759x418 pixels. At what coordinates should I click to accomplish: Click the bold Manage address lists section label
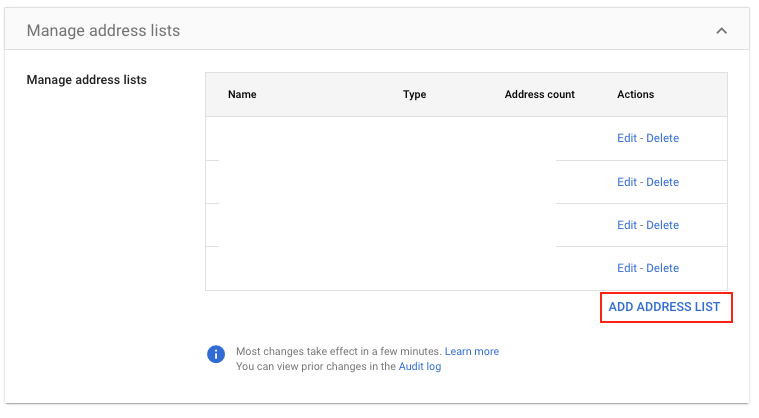tap(87, 80)
